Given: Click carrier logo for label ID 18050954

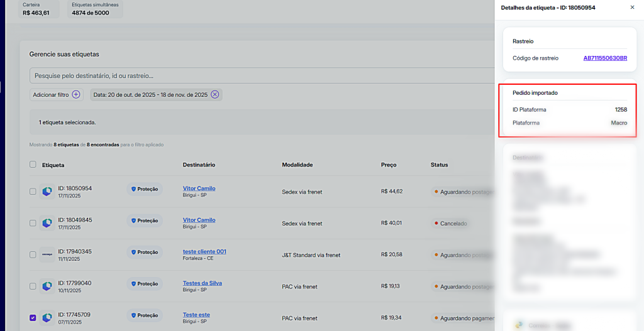Looking at the screenshot, I should [x=47, y=192].
